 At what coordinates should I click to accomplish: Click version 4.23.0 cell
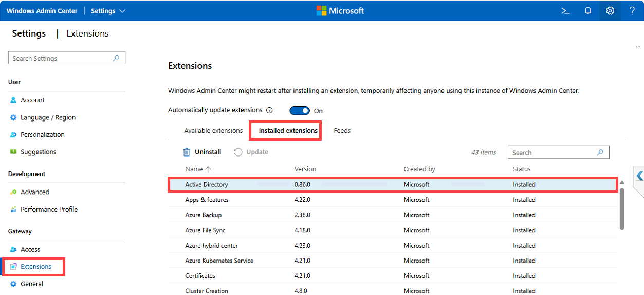tap(302, 246)
